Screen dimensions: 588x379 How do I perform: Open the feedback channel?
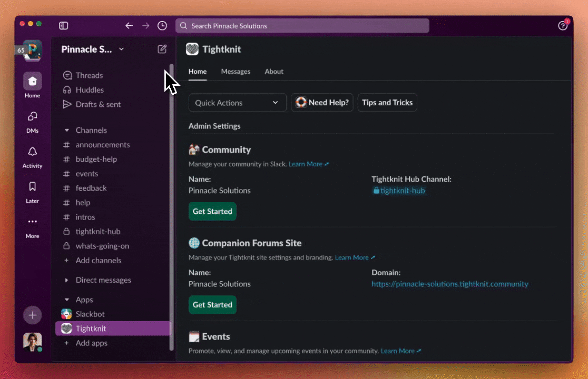pyautogui.click(x=91, y=188)
